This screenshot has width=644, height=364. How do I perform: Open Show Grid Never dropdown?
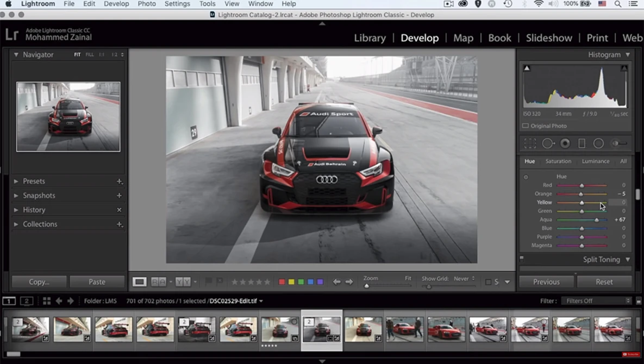tap(464, 279)
